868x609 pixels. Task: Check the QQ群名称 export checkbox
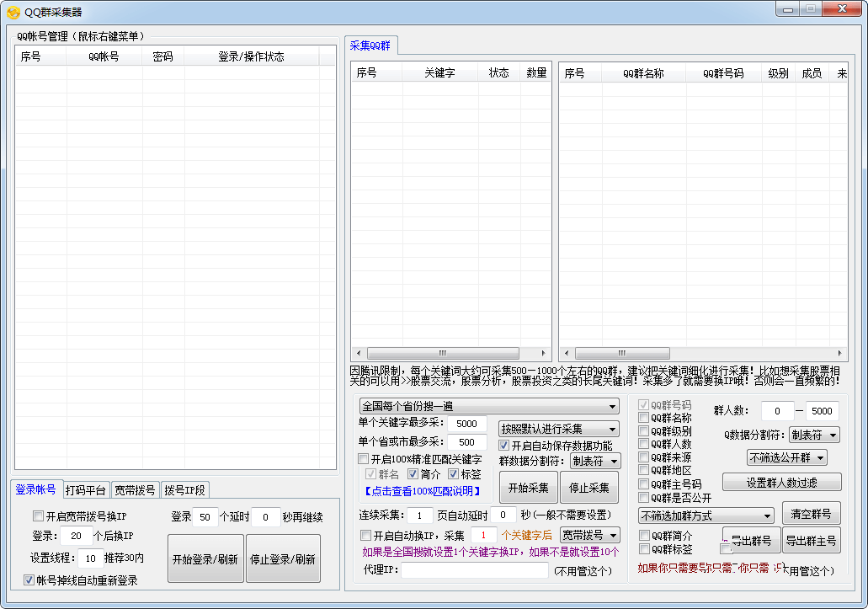(x=643, y=418)
